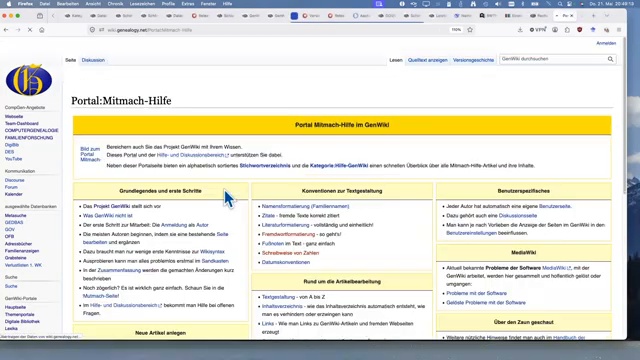Screen dimensions: 640x360
Task: Bookmark this page with star icon
Action: click(x=470, y=30)
